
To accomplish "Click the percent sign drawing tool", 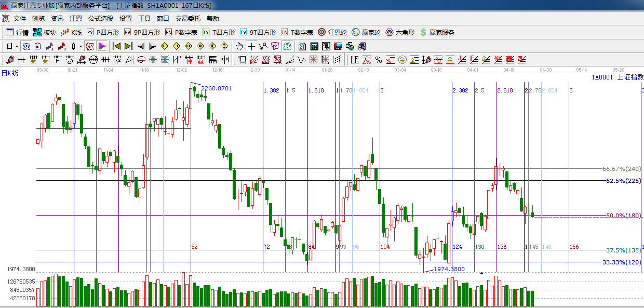I will coord(379,60).
